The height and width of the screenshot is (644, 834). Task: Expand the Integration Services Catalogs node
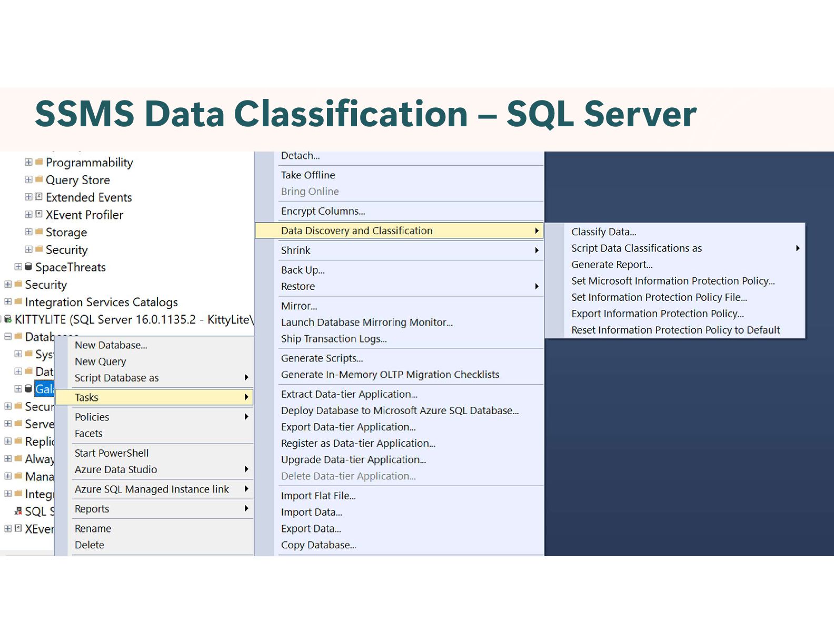click(8, 301)
